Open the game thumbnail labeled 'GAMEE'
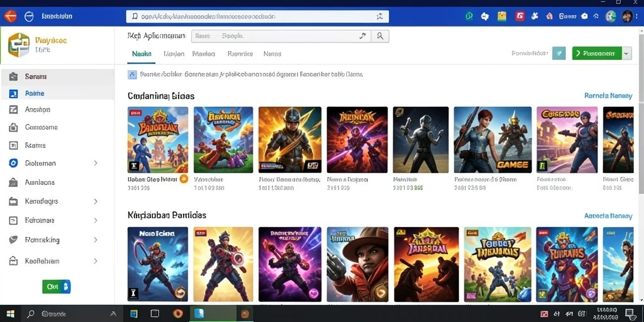 pos(492,140)
